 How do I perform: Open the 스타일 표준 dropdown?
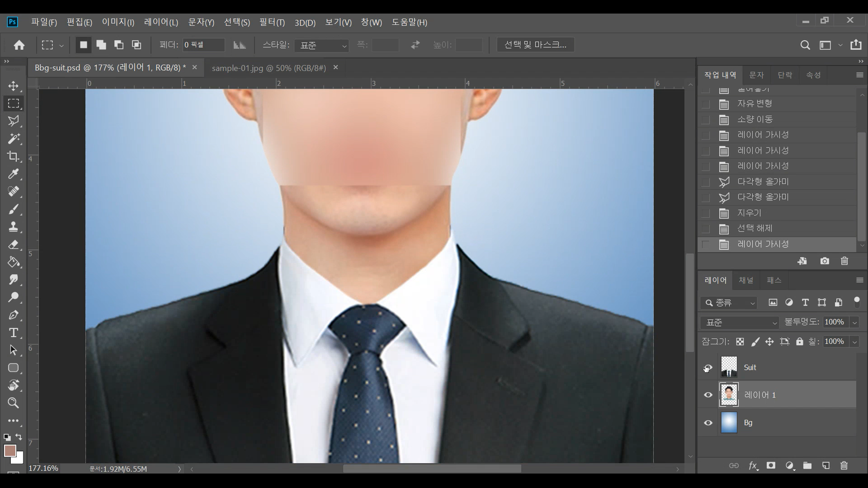[321, 45]
